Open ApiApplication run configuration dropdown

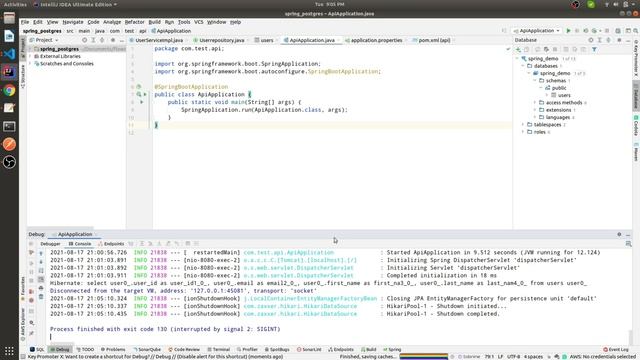pos(537,31)
